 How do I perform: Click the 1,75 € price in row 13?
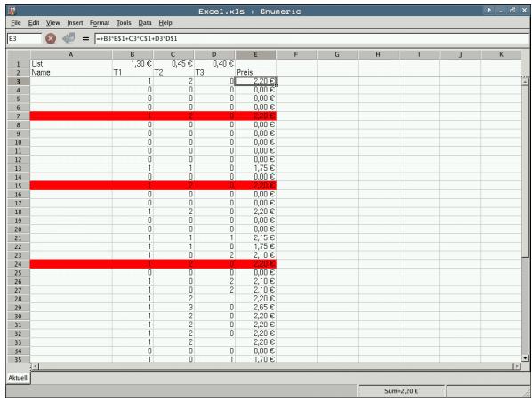(x=255, y=168)
